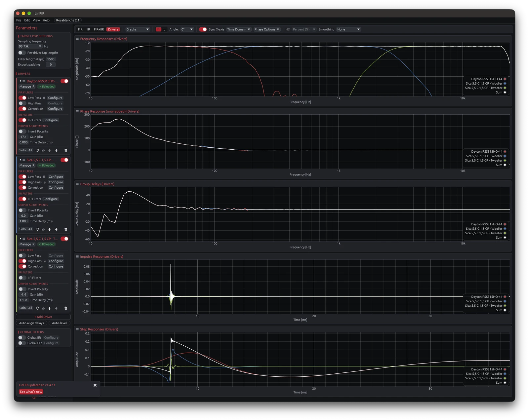Viewport: 529px width, 420px height.
Task: Open Time Domain dropdown
Action: pyautogui.click(x=239, y=29)
